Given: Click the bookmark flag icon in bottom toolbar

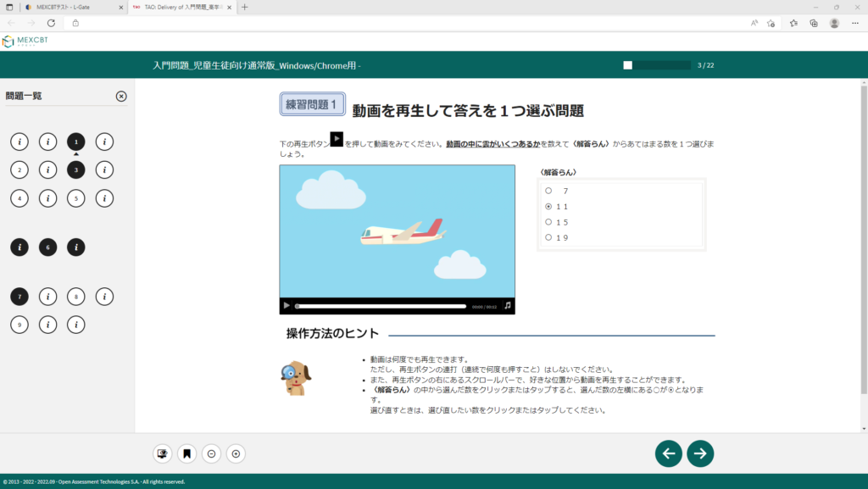Looking at the screenshot, I should click(x=186, y=454).
